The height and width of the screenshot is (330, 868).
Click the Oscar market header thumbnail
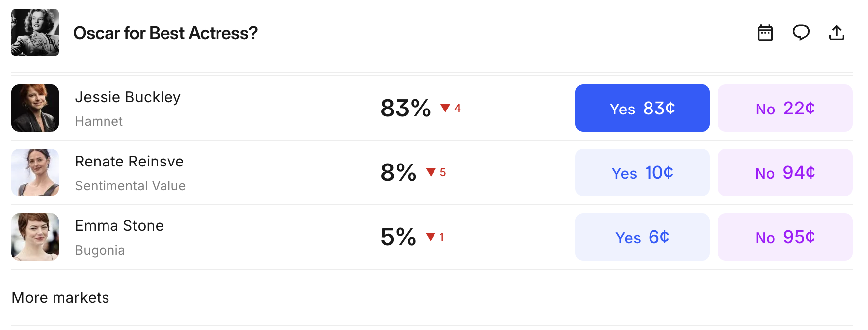point(35,33)
